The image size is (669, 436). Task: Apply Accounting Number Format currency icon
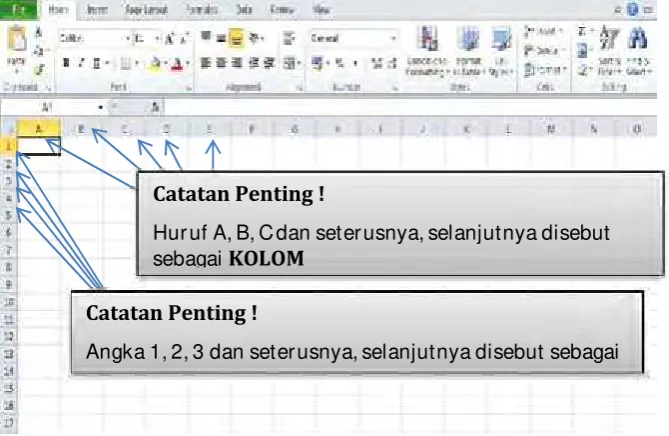tap(318, 63)
